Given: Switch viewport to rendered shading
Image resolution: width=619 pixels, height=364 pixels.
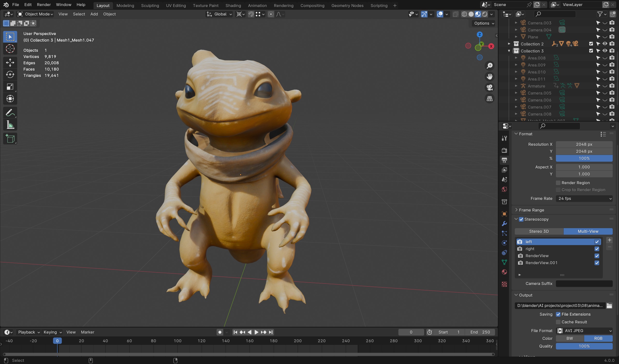Looking at the screenshot, I should click(x=485, y=14).
